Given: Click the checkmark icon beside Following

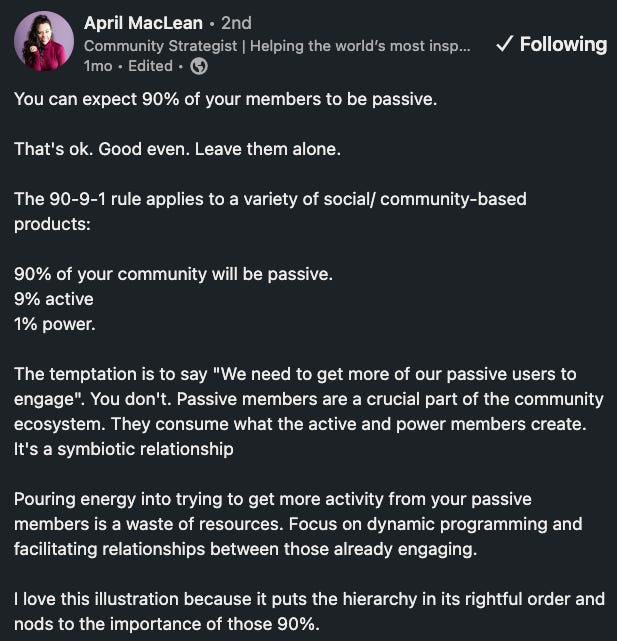Looking at the screenshot, I should (504, 44).
